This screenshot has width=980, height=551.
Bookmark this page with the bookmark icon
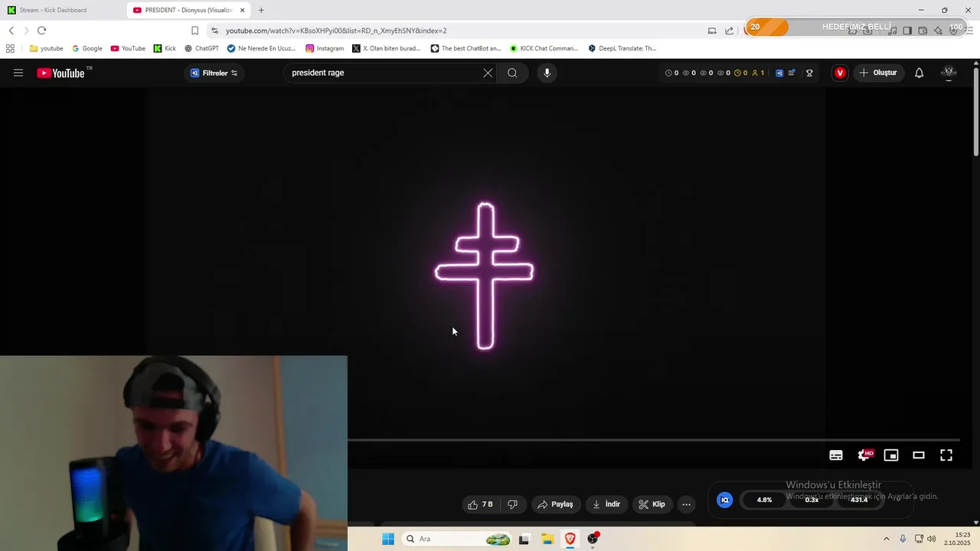click(x=194, y=31)
